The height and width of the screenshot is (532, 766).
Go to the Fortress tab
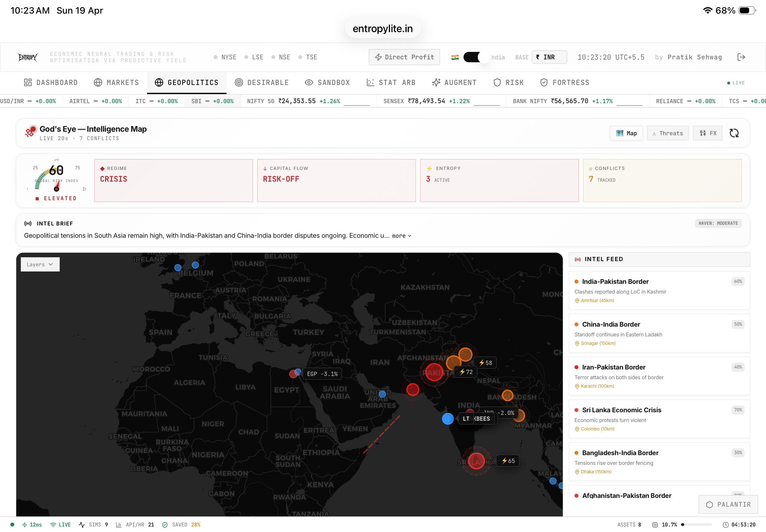pos(565,83)
